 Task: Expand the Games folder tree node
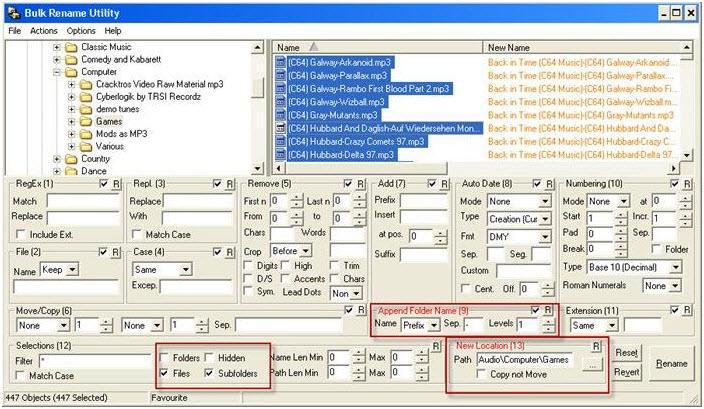(x=71, y=122)
